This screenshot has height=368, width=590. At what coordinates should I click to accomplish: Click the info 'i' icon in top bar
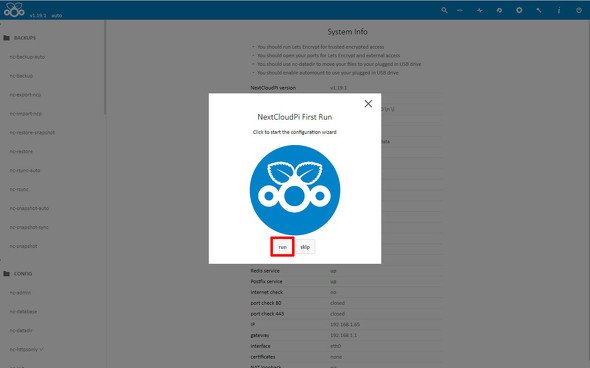point(559,10)
